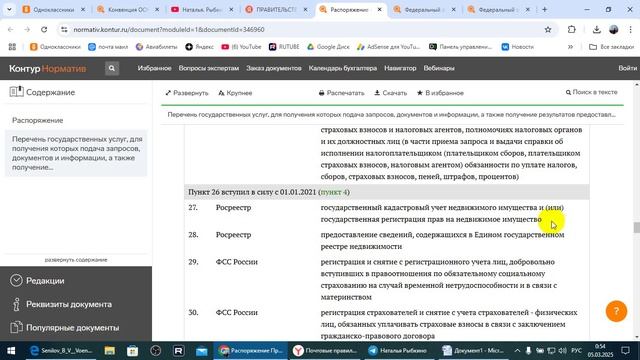Screen dimensions: 640x360
Task: Open the RUTUBE bookmark
Action: tap(284, 47)
